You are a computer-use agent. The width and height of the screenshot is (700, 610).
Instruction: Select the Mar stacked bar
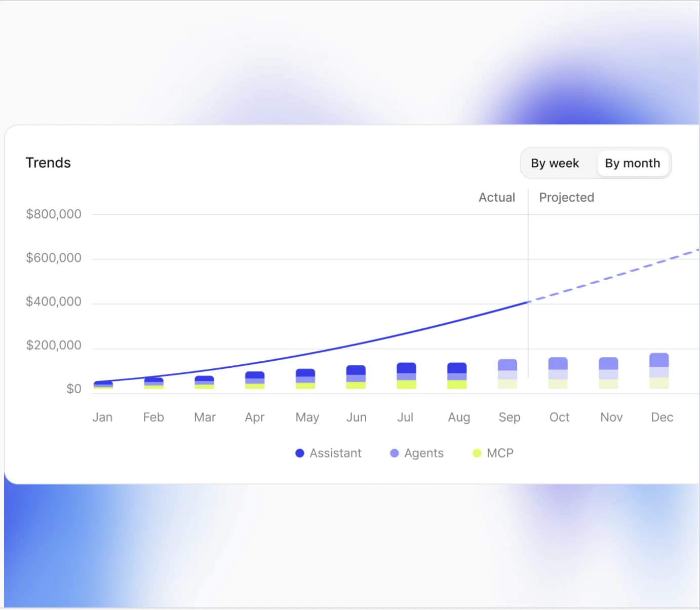[204, 382]
